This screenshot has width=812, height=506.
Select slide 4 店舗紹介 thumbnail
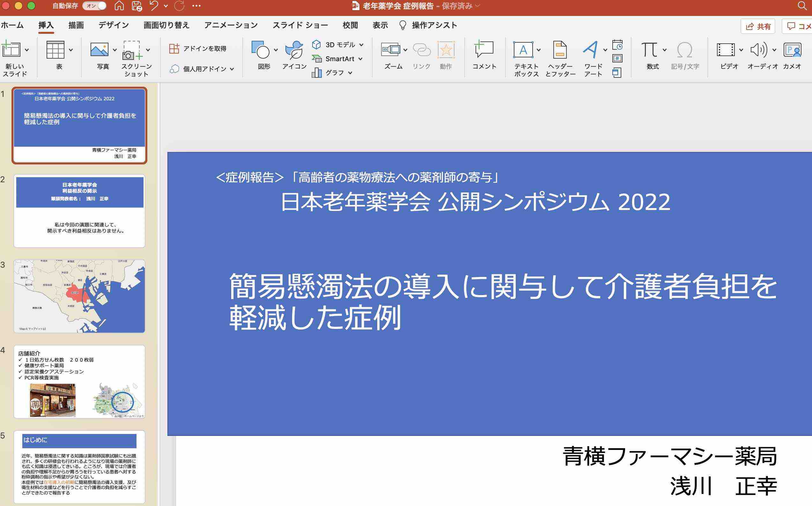tap(79, 382)
